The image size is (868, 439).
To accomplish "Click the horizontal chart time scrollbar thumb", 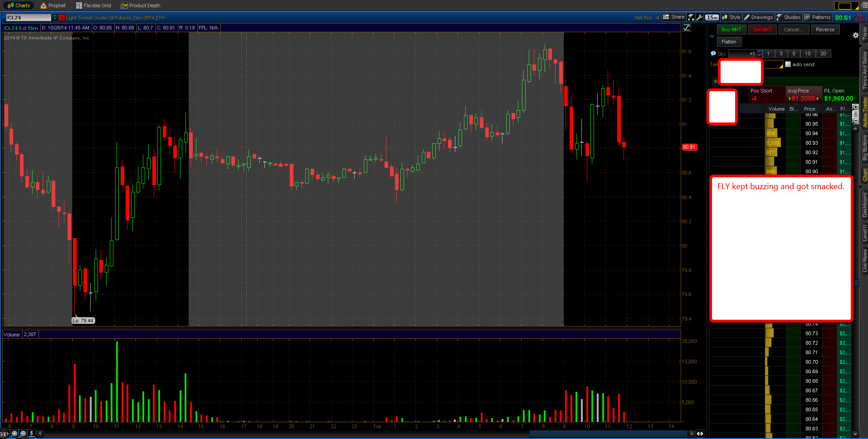I will [x=608, y=434].
